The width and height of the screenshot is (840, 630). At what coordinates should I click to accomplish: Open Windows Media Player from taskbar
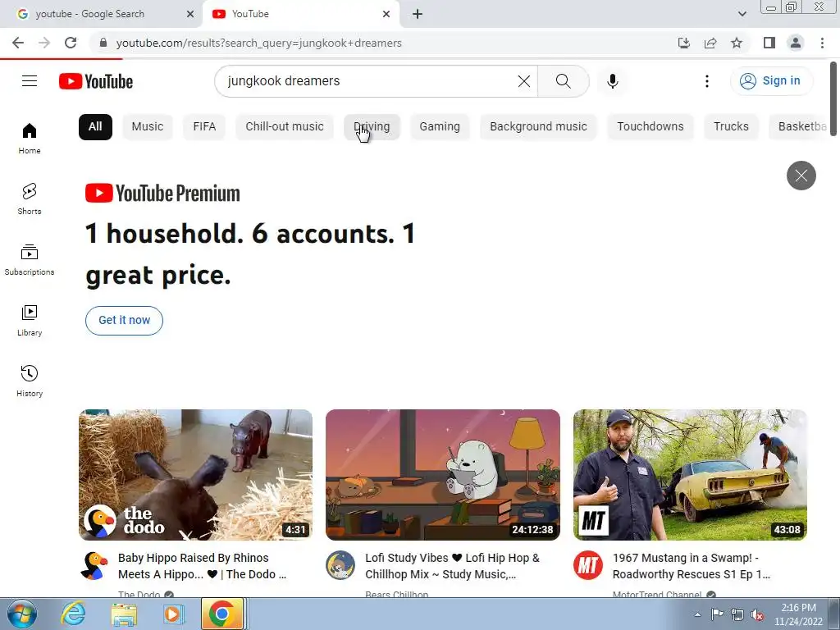172,614
